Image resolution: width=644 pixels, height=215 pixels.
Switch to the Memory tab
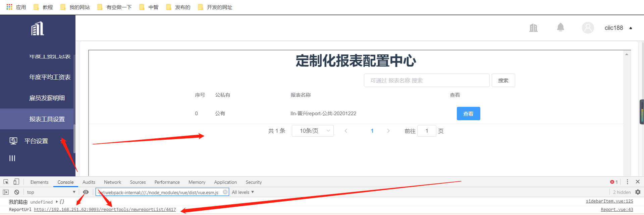pos(197,182)
